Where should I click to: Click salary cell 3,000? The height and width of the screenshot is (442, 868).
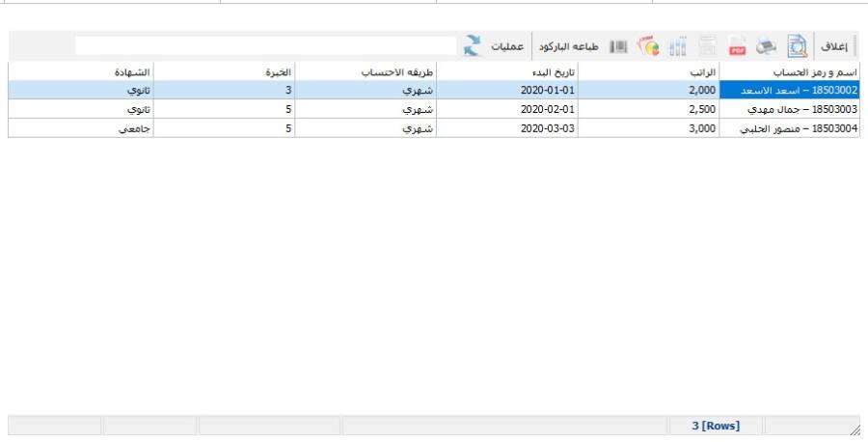pos(648,128)
